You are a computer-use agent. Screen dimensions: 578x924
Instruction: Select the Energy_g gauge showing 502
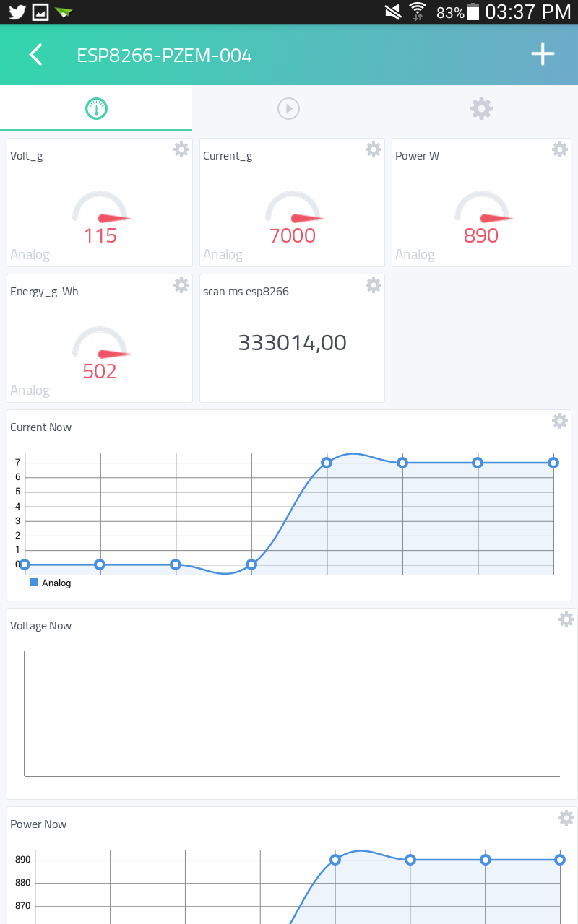[100, 353]
